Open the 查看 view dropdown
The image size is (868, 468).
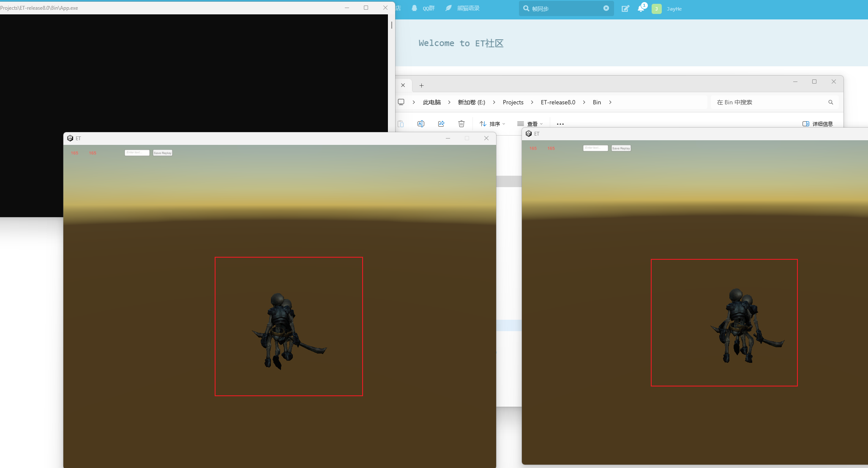530,124
